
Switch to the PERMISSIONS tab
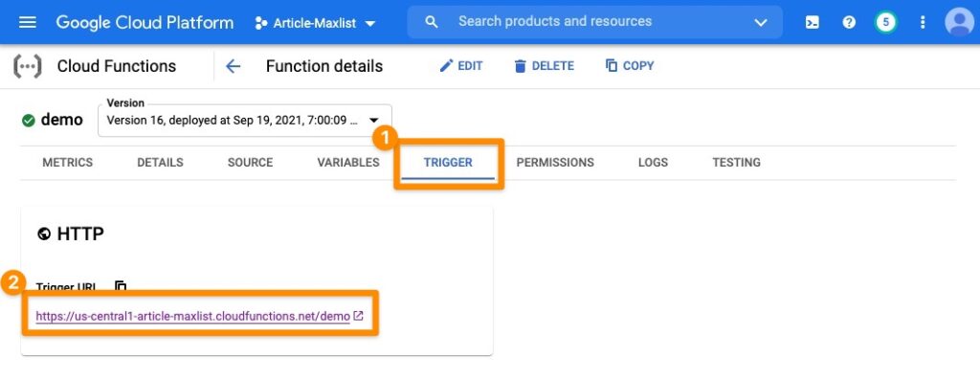coord(555,163)
